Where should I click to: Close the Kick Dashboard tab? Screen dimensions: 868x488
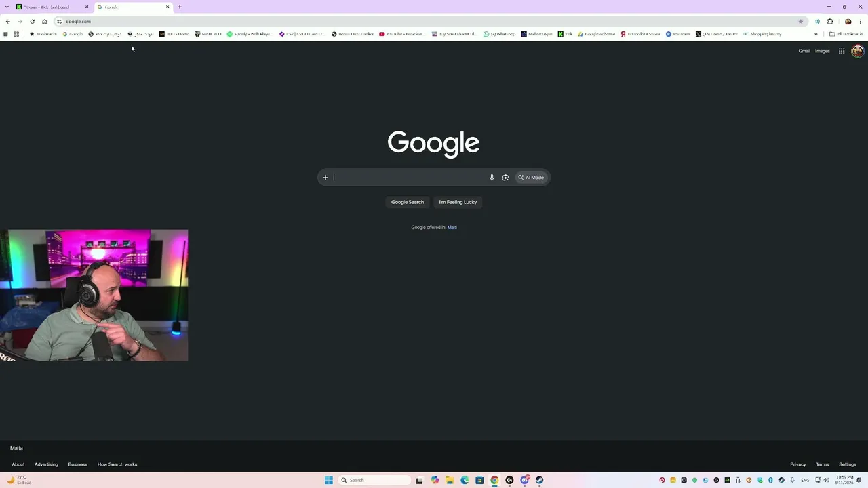(x=87, y=7)
